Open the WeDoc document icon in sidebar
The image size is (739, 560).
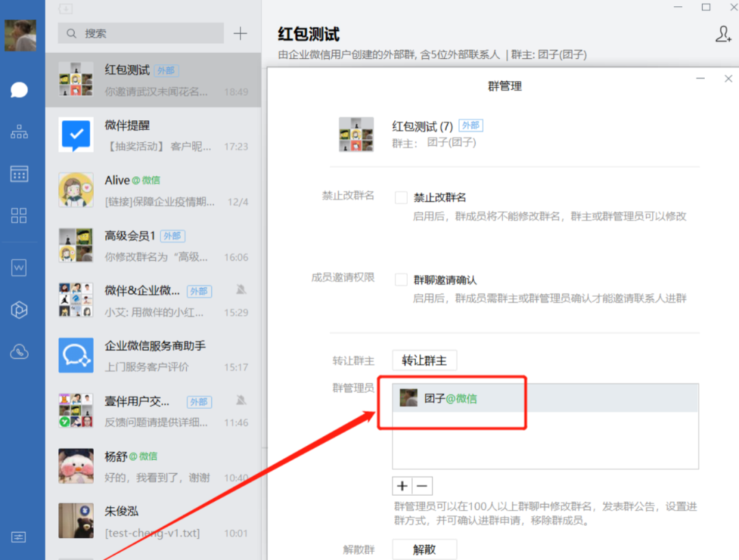19,268
